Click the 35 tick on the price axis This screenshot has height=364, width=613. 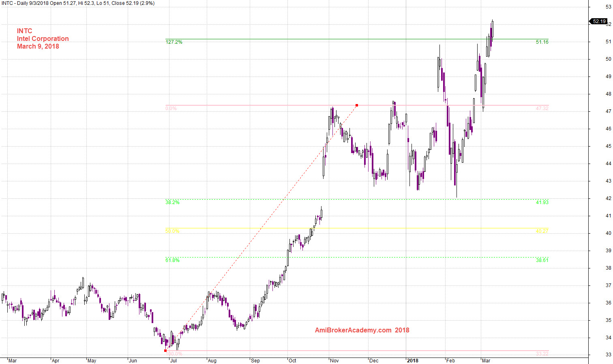click(x=608, y=320)
